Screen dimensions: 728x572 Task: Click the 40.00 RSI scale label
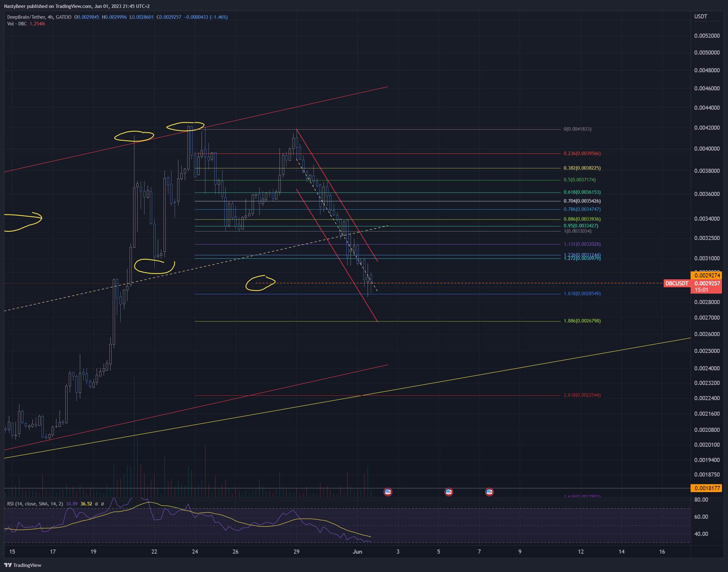(701, 534)
